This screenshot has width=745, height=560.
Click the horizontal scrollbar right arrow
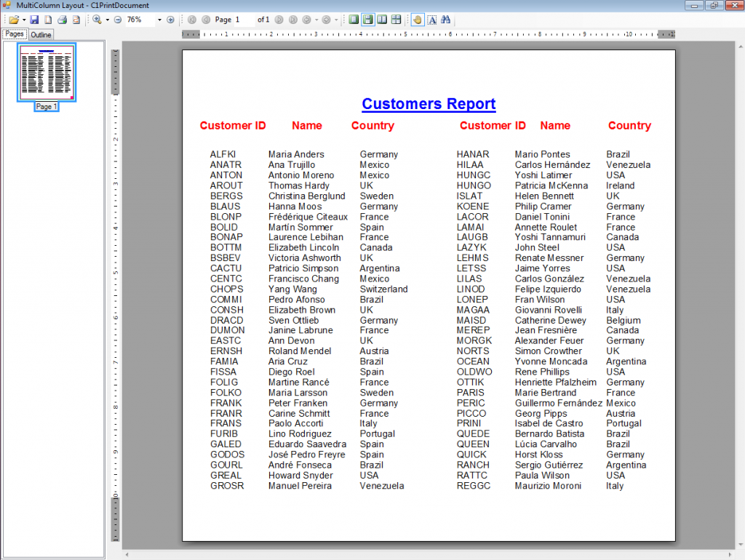click(730, 555)
